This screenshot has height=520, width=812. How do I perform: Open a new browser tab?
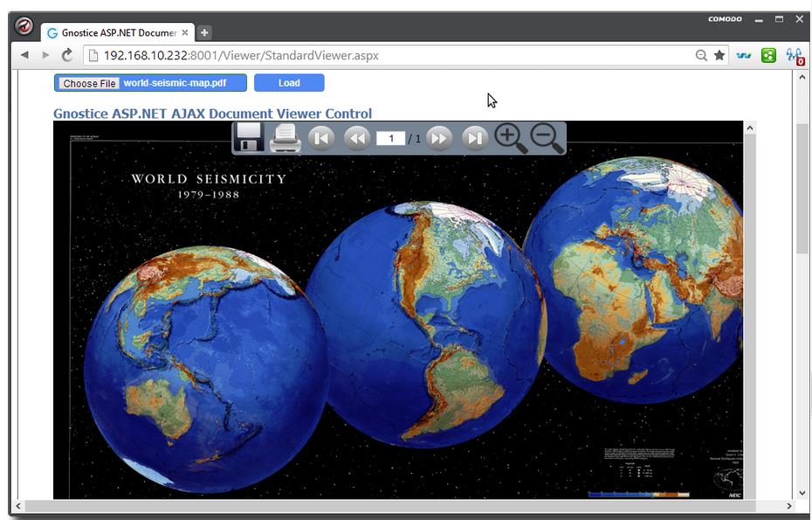pyautogui.click(x=204, y=32)
